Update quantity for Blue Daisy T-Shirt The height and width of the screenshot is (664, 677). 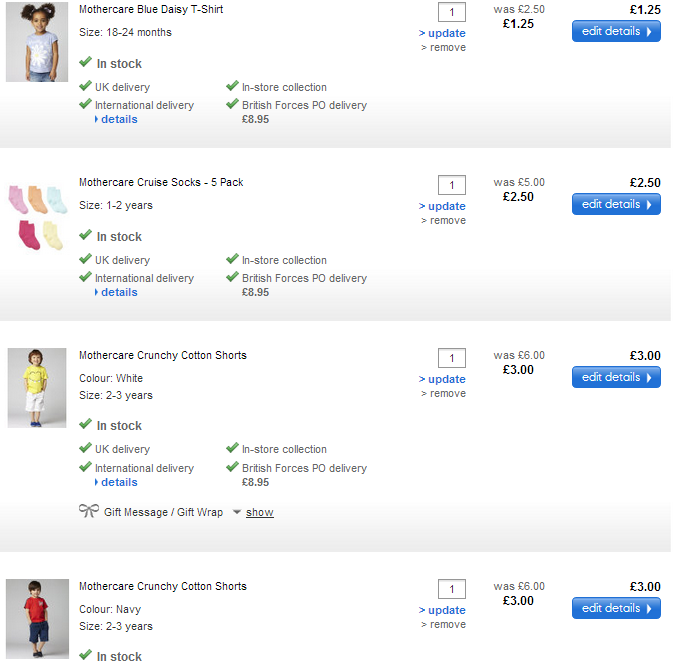point(445,33)
